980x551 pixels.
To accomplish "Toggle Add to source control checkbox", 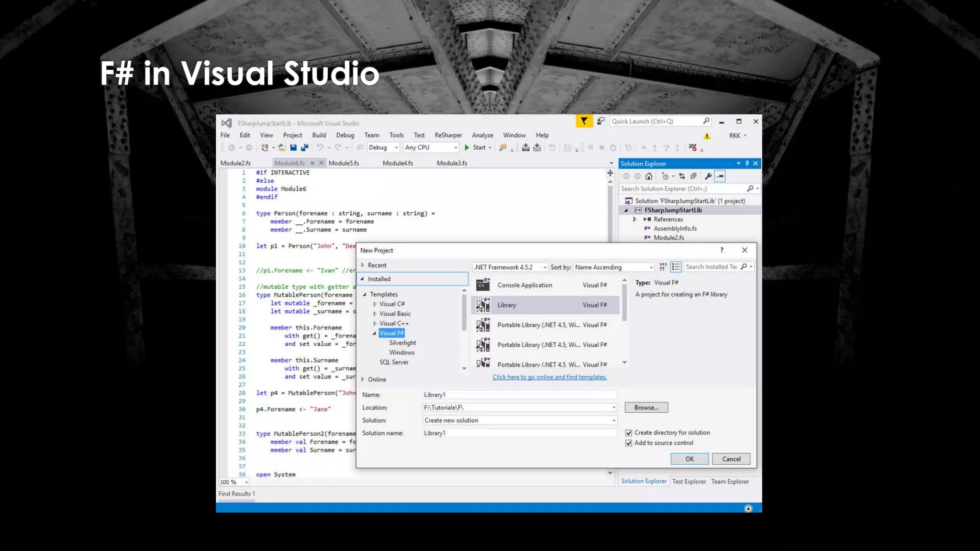I will 629,443.
